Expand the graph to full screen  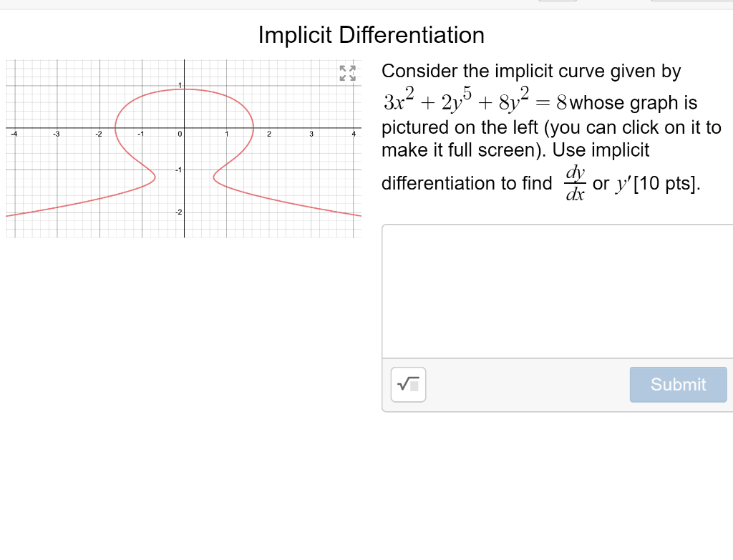click(347, 73)
